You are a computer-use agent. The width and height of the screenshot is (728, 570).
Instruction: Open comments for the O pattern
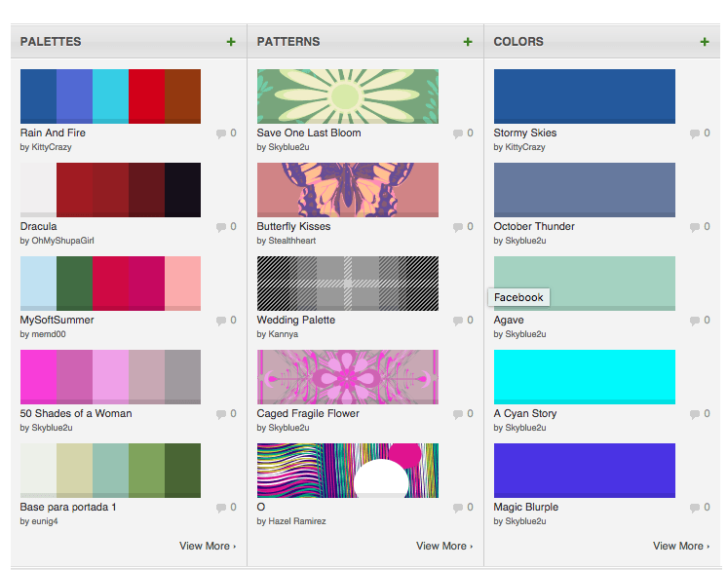coord(463,508)
